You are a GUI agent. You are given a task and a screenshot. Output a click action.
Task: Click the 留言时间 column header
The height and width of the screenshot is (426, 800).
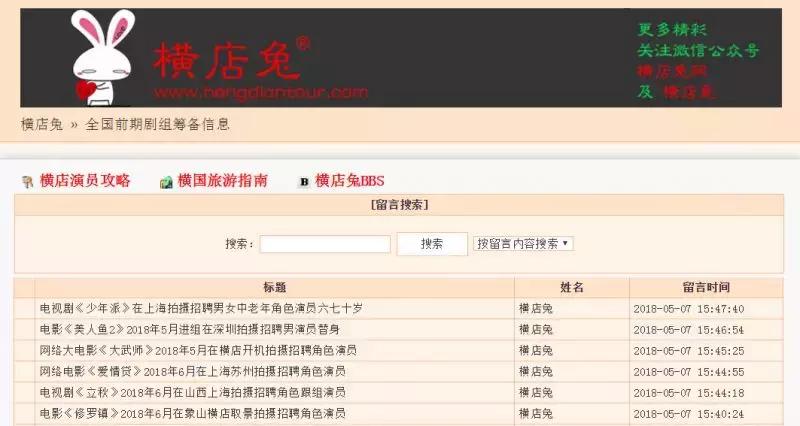[x=706, y=287]
